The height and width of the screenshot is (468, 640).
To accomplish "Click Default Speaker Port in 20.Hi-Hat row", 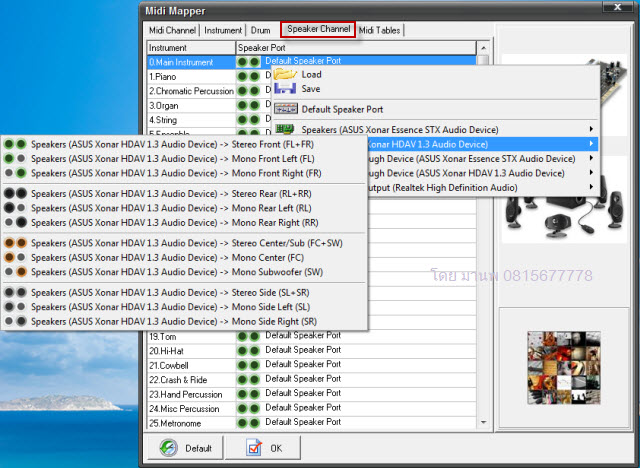I will click(303, 350).
